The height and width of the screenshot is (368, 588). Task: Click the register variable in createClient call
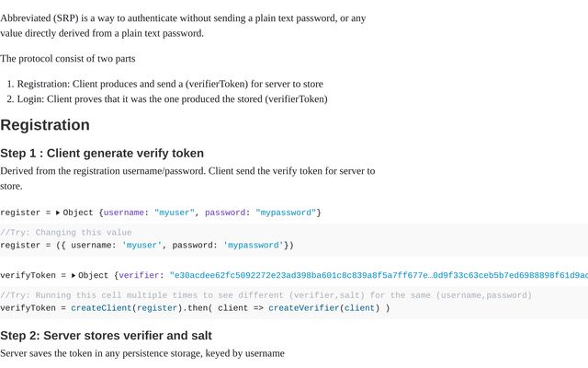(x=157, y=308)
